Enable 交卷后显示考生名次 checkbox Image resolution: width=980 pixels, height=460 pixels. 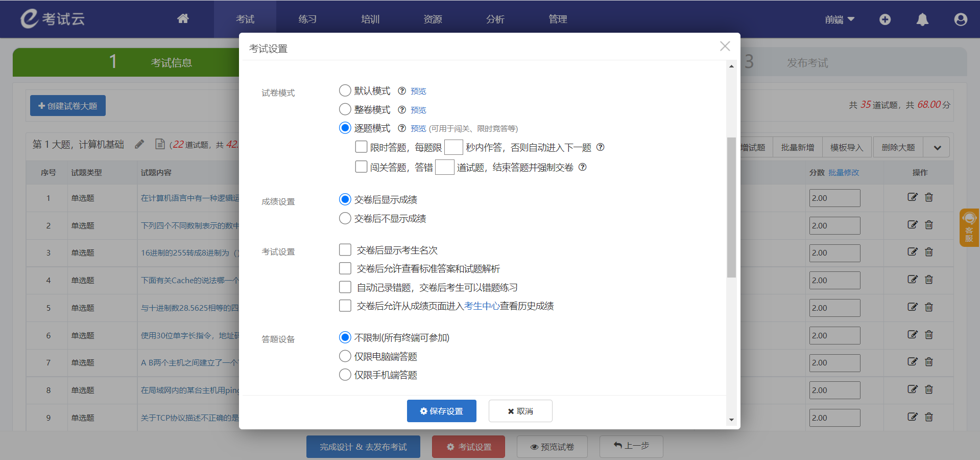click(x=345, y=250)
